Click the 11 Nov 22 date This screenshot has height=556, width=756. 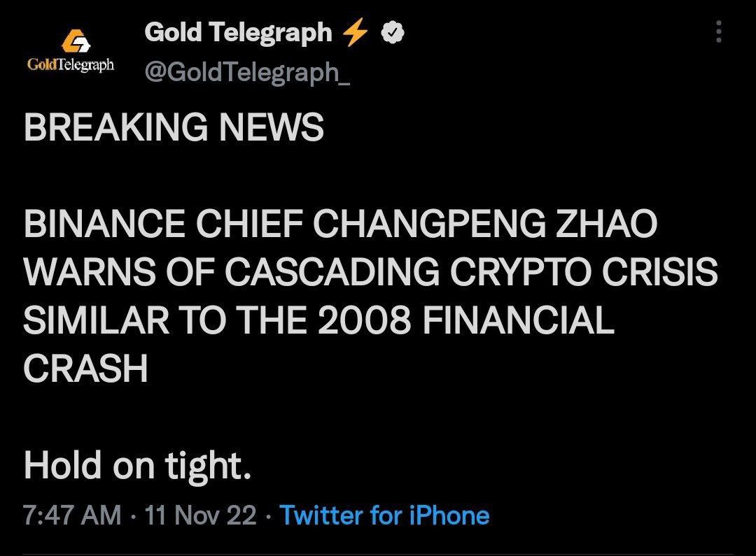(200, 515)
